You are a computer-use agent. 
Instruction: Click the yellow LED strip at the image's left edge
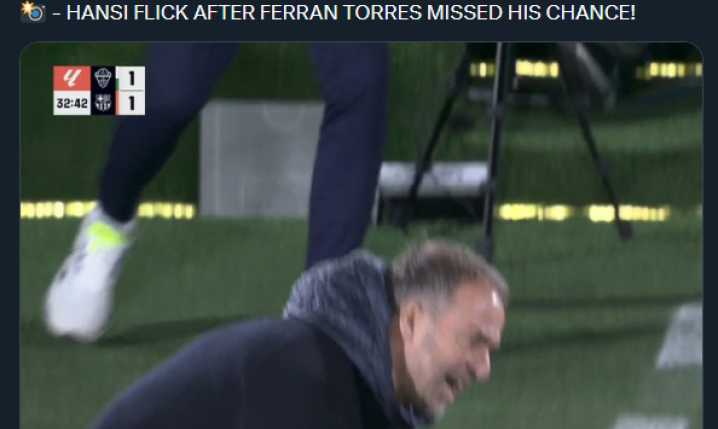(x=108, y=210)
